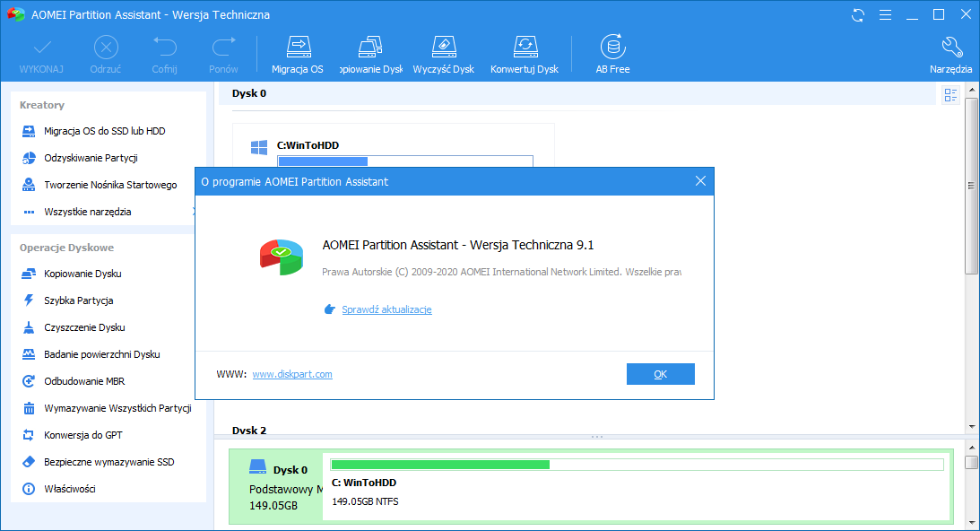Select Szybka Partycja operation

(78, 300)
